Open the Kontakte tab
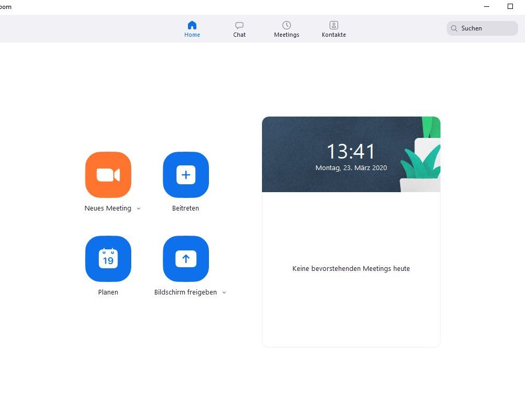 coord(334,29)
